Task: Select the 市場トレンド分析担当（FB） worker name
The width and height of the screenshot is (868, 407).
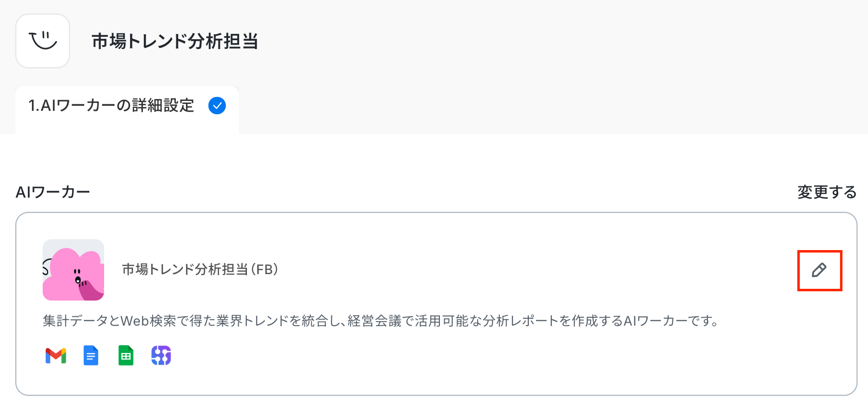Action: (x=200, y=269)
